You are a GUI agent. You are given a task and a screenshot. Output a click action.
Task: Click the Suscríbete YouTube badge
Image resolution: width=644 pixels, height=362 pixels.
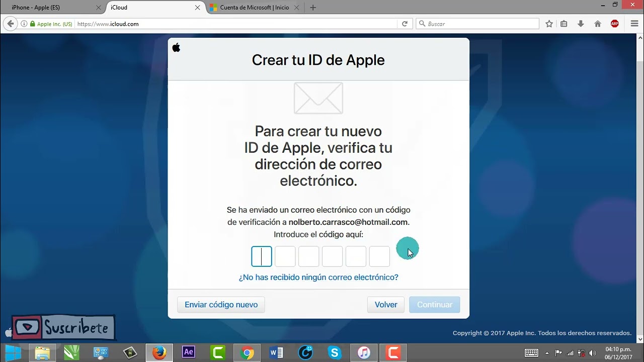pos(64,328)
